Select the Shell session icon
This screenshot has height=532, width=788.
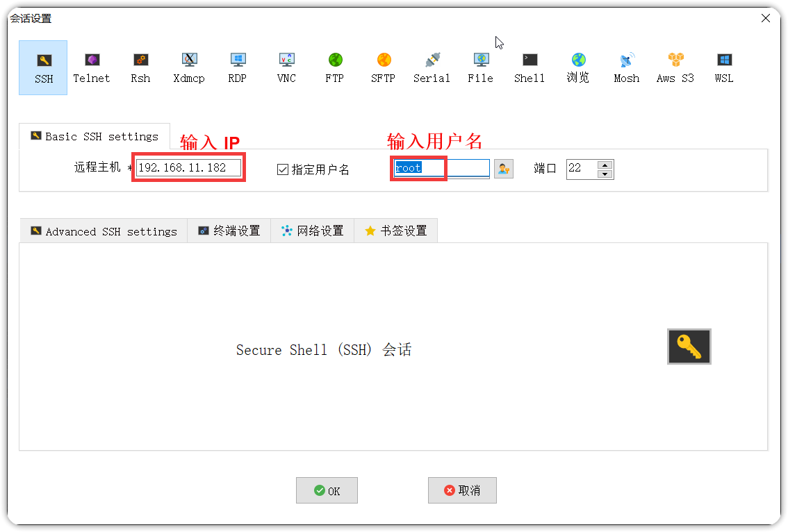pos(530,68)
